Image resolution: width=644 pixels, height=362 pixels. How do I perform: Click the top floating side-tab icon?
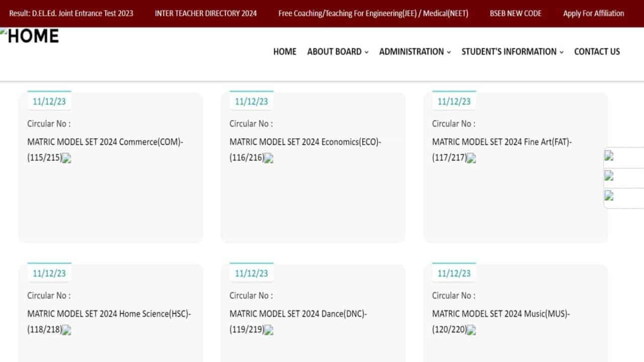[x=609, y=156]
